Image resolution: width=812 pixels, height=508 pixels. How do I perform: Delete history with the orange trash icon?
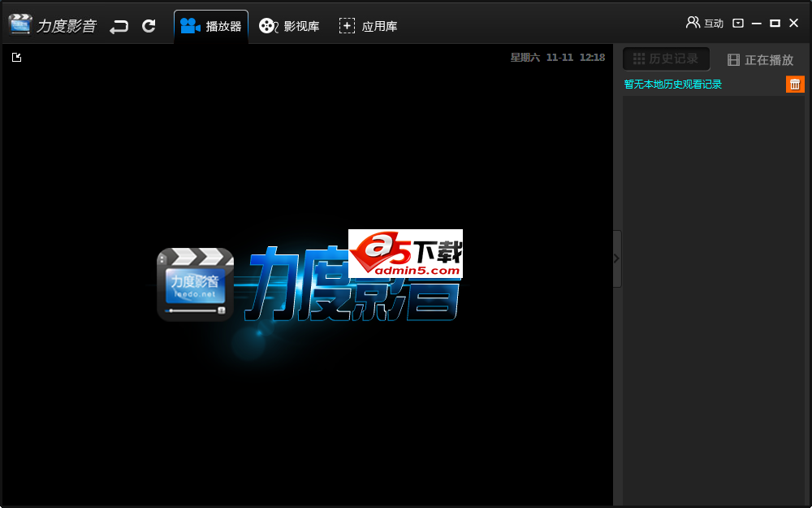coord(795,84)
